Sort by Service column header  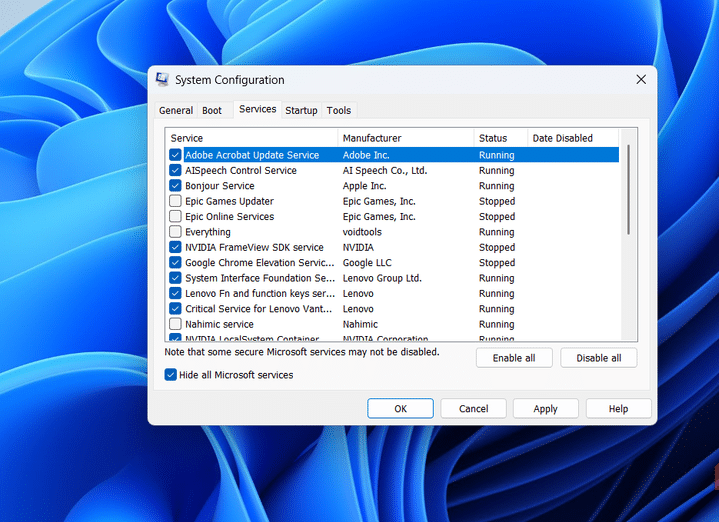251,138
